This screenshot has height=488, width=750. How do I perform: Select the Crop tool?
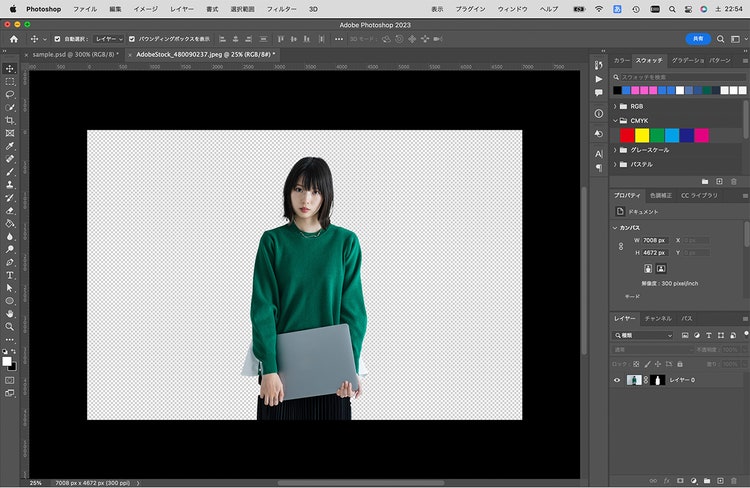(10, 121)
